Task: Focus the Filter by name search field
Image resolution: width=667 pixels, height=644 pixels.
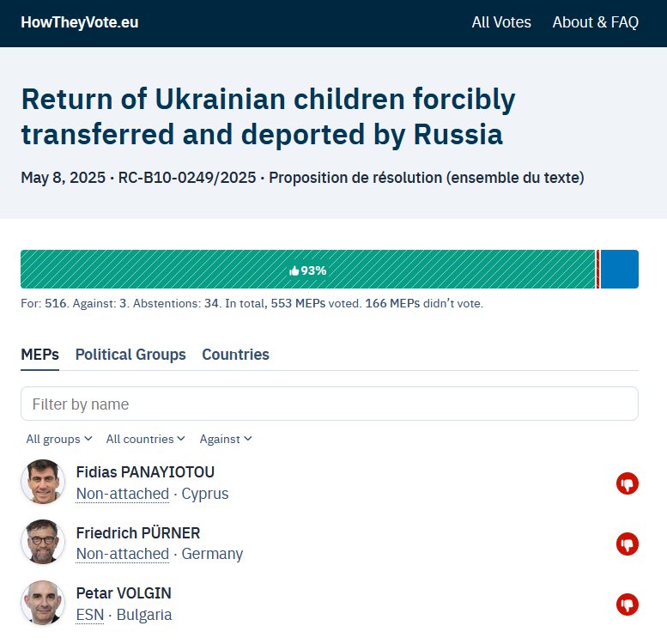Action: pos(329,404)
